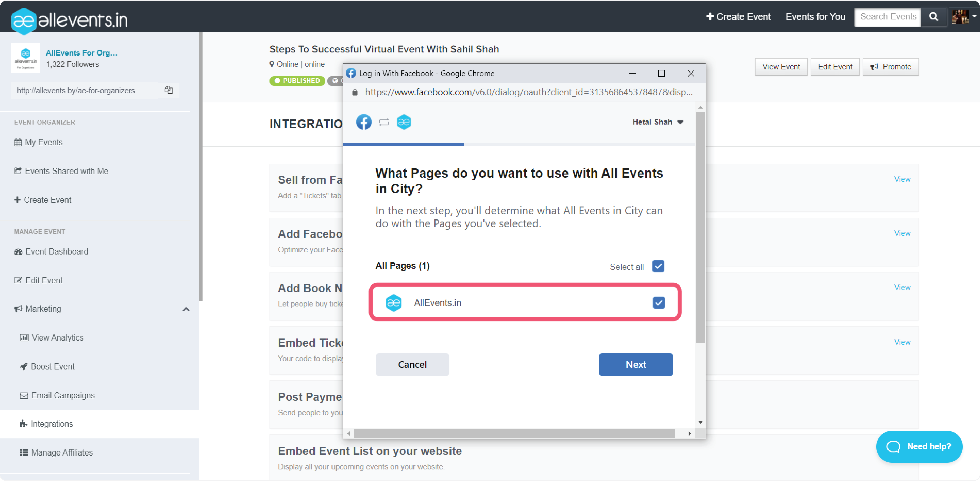Click Cancel in Facebook dialog

coord(412,364)
